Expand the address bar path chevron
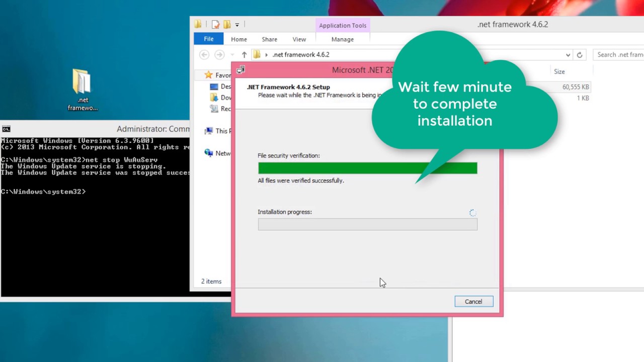The height and width of the screenshot is (362, 644). 267,55
